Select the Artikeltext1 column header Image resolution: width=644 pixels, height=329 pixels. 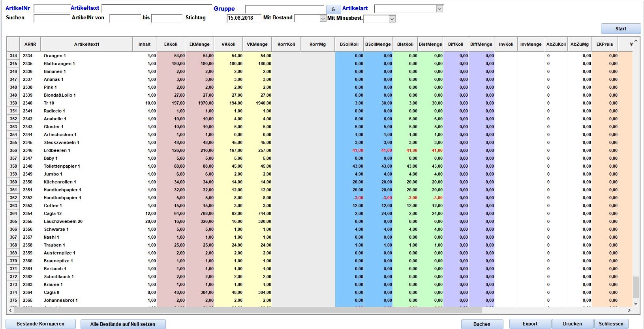86,44
